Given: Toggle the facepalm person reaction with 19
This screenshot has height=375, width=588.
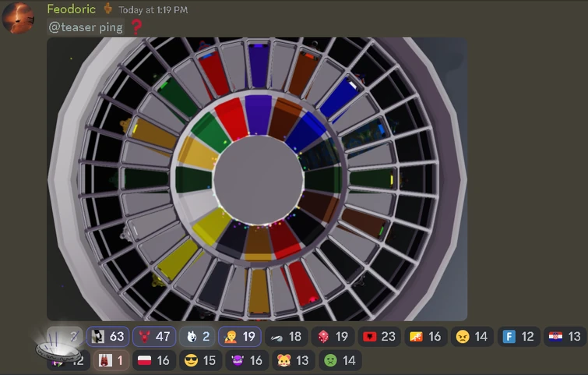Looking at the screenshot, I should click(240, 336).
